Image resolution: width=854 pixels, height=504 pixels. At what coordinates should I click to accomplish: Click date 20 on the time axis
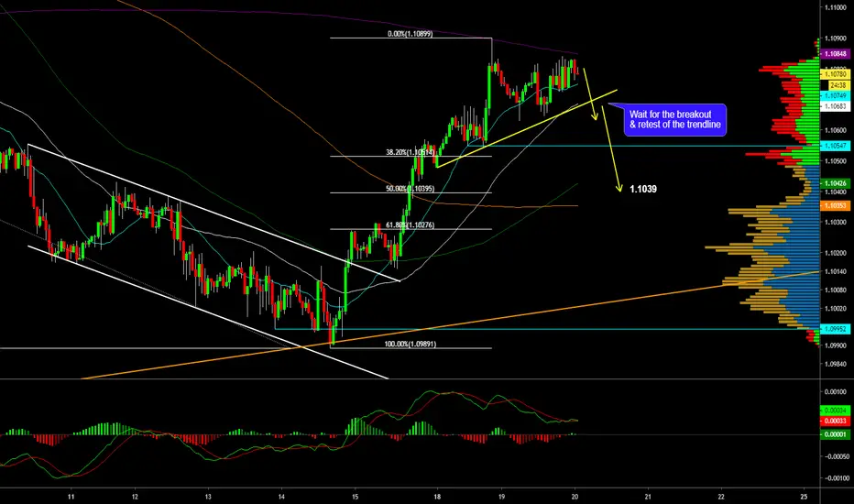pyautogui.click(x=575, y=497)
